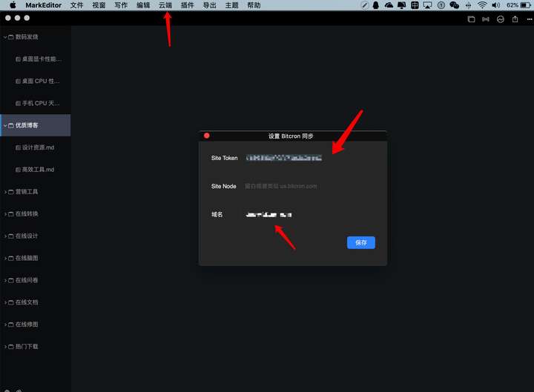Click the circled number 1 menu bar icon
534x392 pixels.
pos(441,5)
